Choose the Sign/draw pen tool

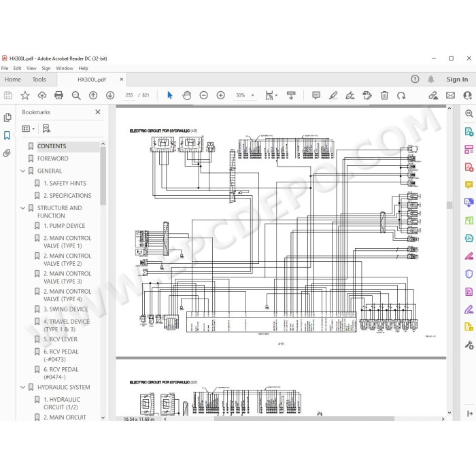coord(350,96)
